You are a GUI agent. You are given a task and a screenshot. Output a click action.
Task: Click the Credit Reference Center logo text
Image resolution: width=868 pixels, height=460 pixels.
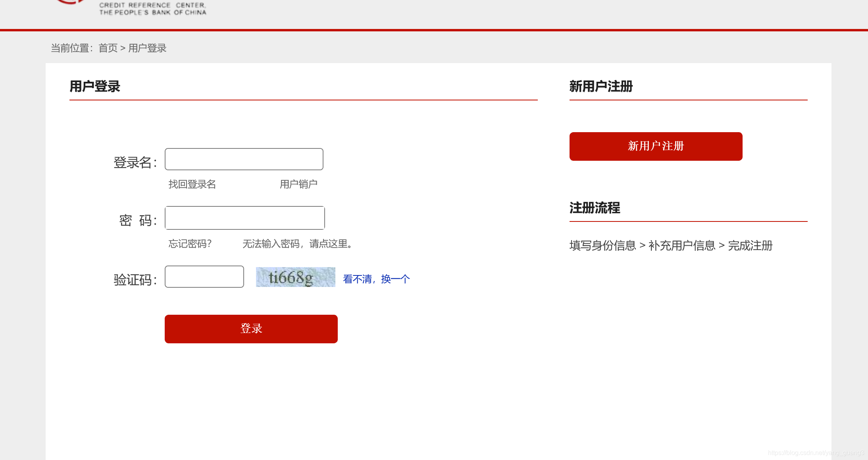pos(152,9)
